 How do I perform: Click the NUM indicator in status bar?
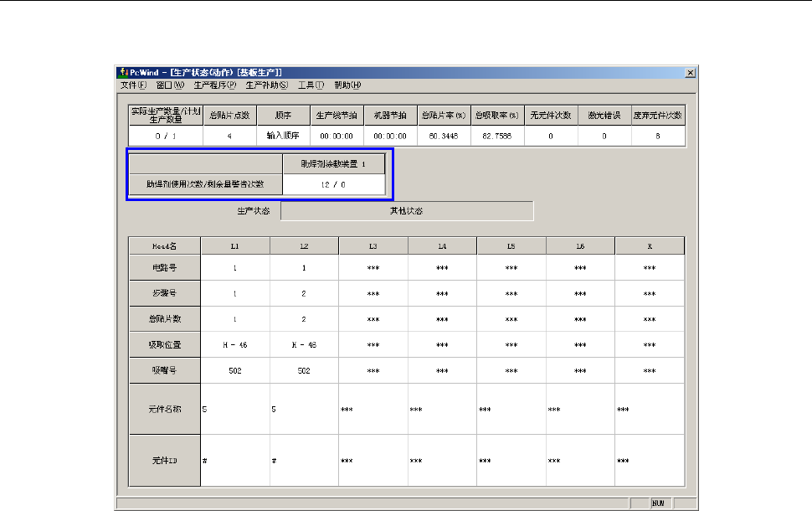(659, 503)
